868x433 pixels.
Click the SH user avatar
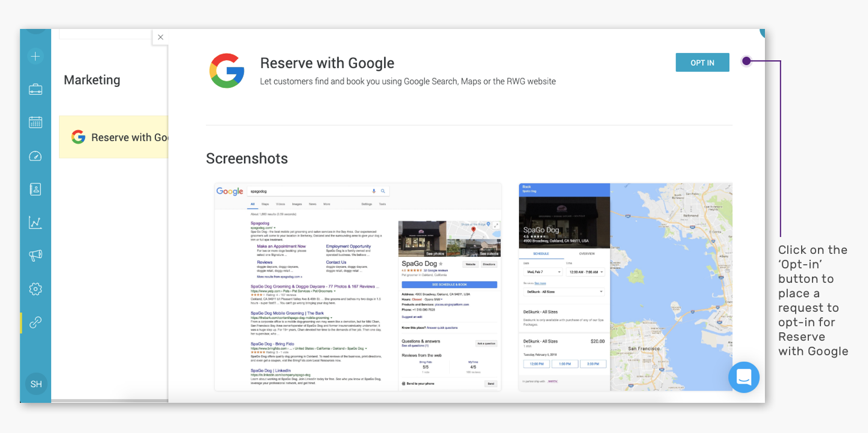pyautogui.click(x=36, y=384)
